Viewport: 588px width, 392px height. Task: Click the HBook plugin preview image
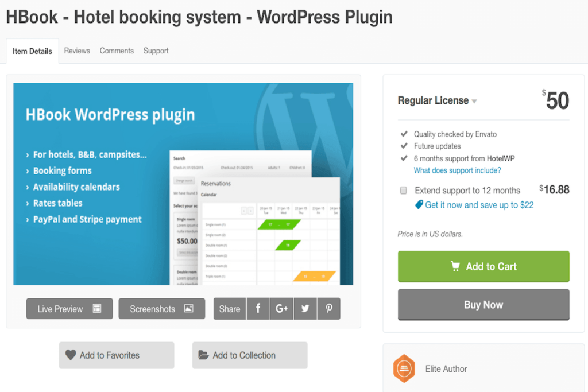(x=183, y=184)
